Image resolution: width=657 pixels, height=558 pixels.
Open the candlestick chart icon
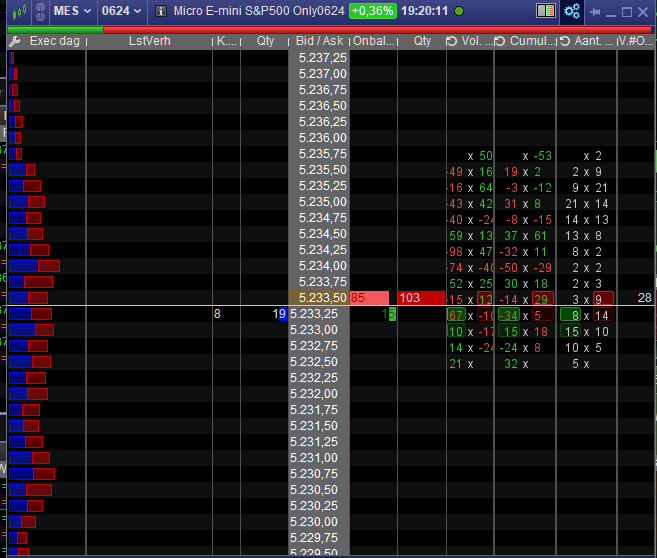[19, 11]
